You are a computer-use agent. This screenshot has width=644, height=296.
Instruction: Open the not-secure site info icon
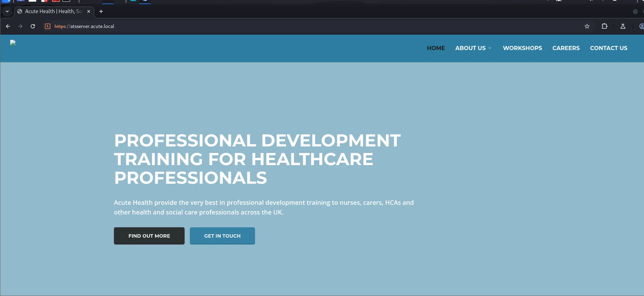point(47,26)
